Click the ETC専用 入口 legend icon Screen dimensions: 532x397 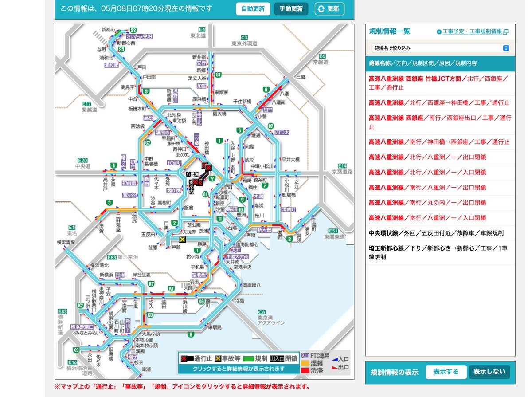click(x=305, y=355)
